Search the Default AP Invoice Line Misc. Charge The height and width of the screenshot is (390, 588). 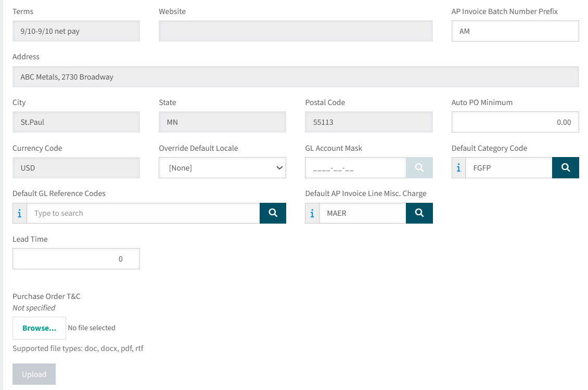(x=419, y=213)
